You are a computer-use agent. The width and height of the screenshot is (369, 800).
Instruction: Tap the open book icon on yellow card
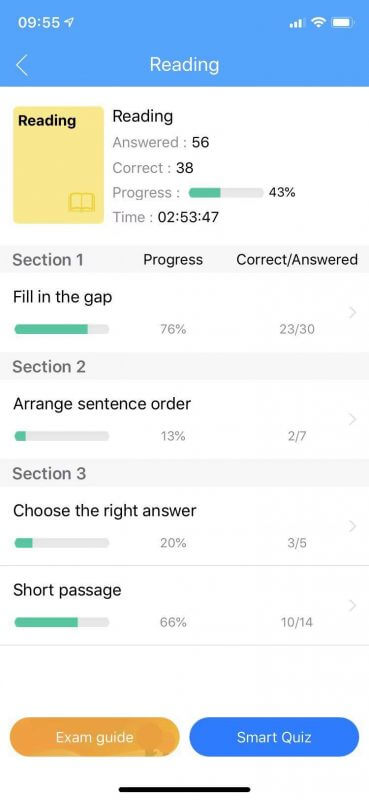[82, 203]
